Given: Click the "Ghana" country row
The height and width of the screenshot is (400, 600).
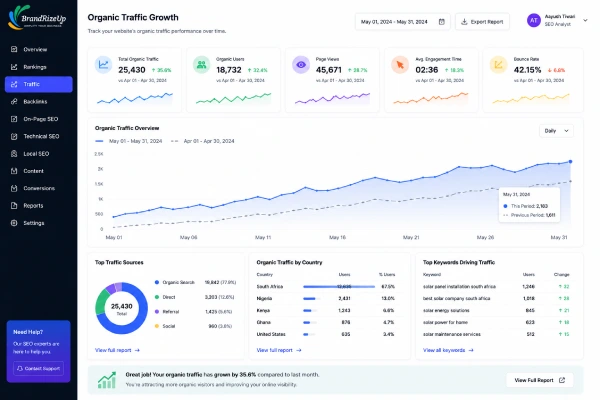Looking at the screenshot, I should 326,322.
